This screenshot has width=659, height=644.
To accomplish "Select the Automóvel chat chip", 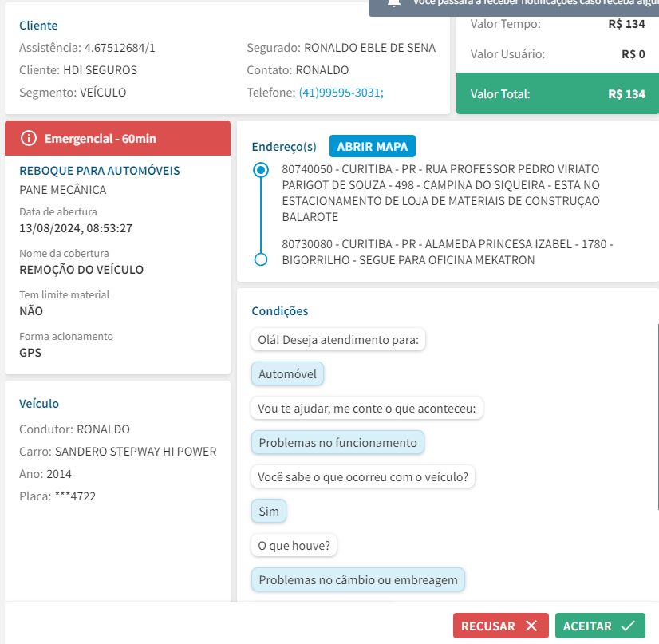I will 287,373.
